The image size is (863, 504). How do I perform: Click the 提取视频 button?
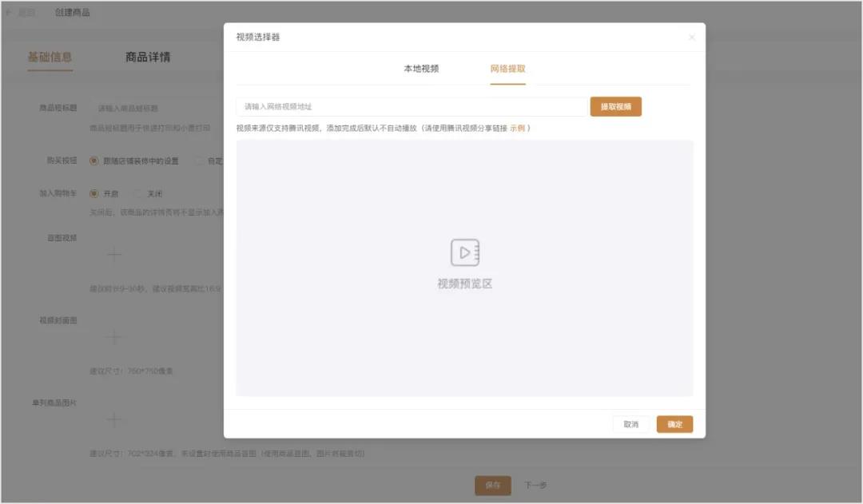(x=615, y=107)
